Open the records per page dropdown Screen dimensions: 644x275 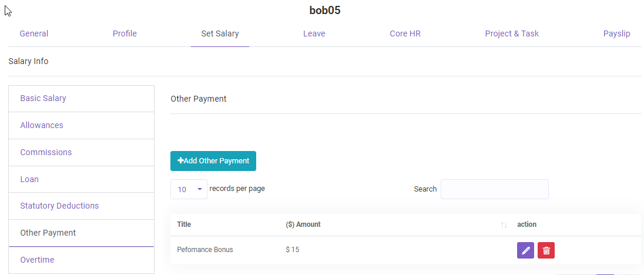pos(189,189)
